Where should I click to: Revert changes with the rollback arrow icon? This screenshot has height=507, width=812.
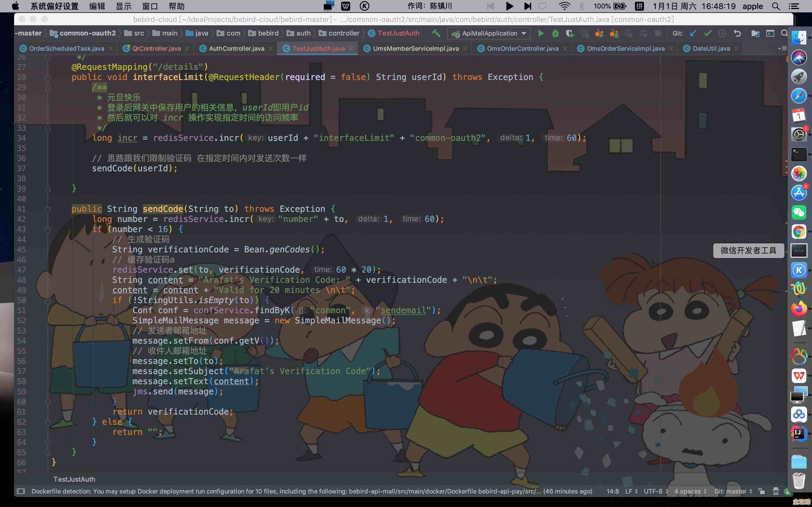coord(737,33)
